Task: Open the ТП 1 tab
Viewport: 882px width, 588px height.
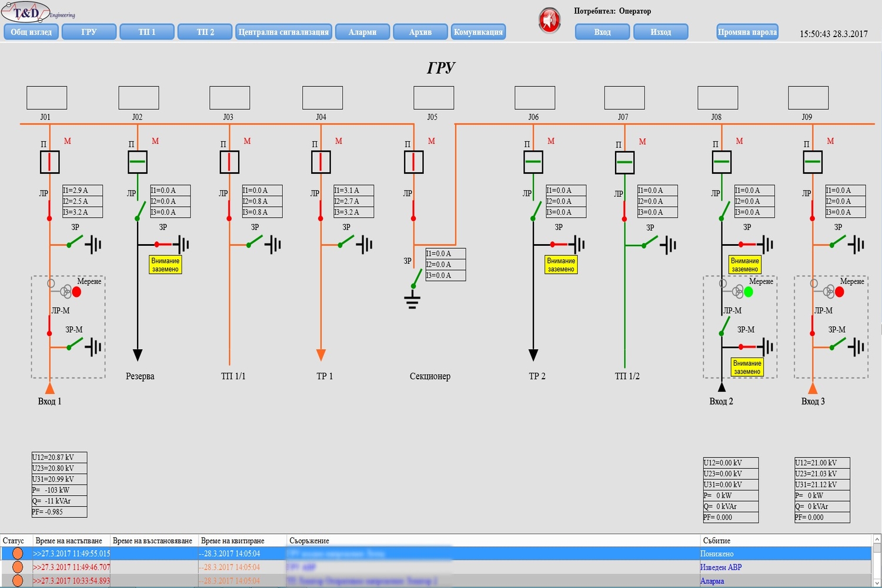Action: pyautogui.click(x=147, y=32)
